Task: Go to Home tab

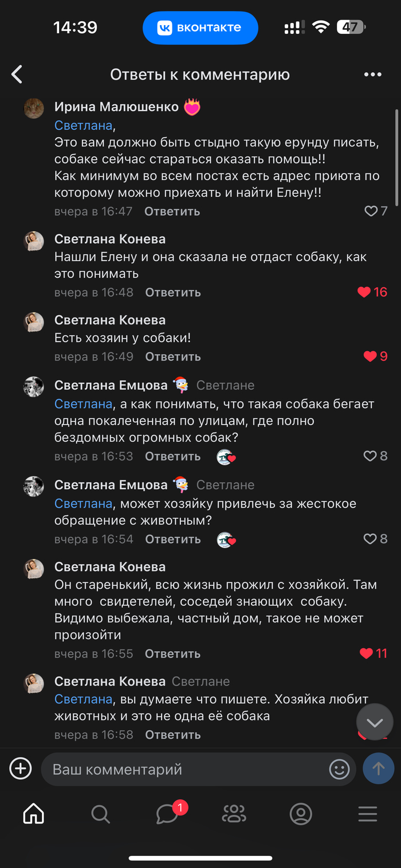Action: pos(34,814)
